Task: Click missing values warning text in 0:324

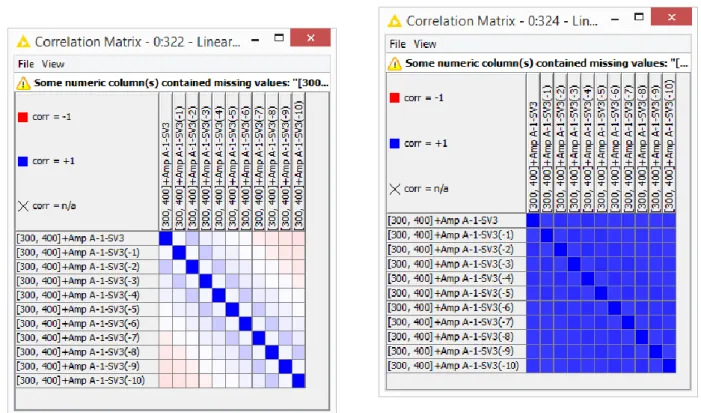Action: coord(546,63)
